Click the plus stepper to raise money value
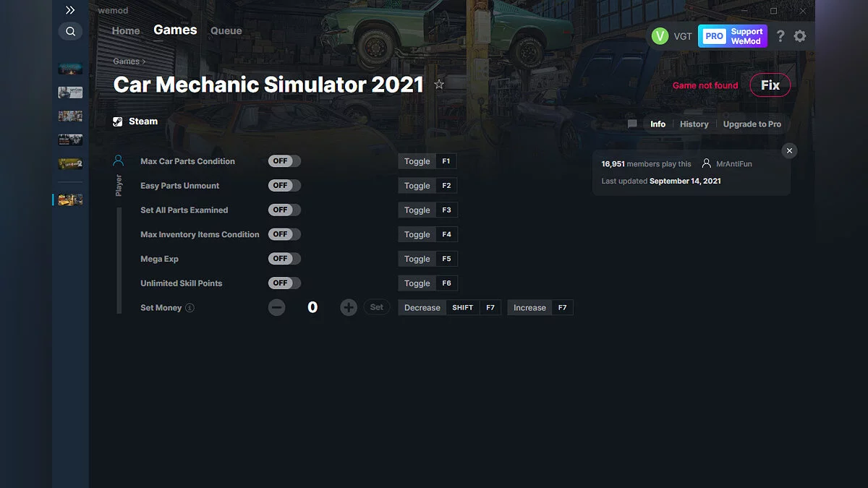 (348, 307)
